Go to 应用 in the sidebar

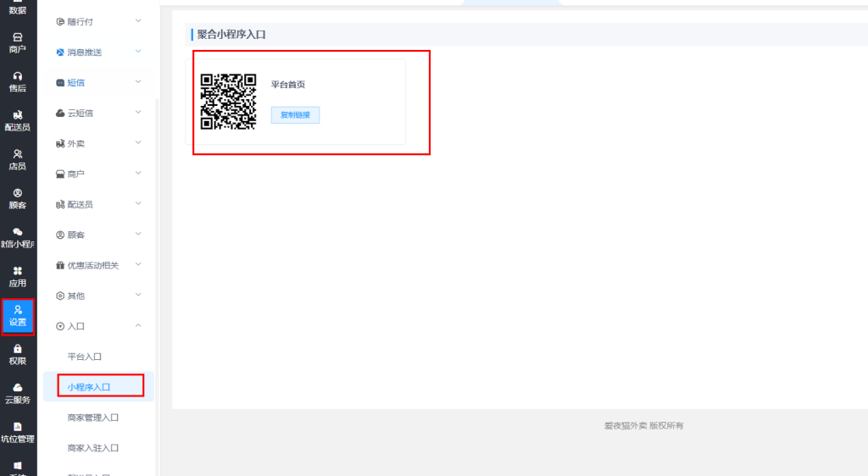(18, 276)
